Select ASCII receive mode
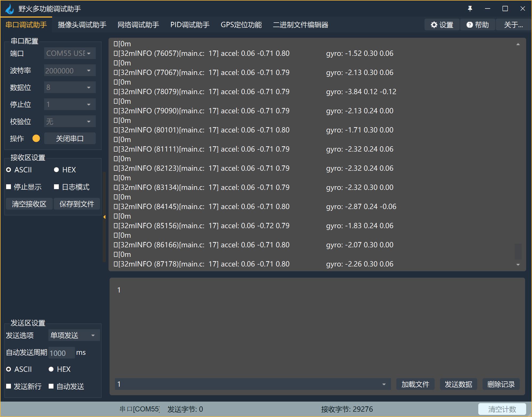This screenshot has width=532, height=417. click(x=19, y=170)
